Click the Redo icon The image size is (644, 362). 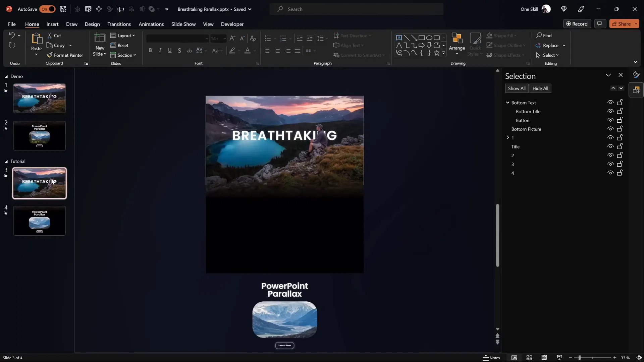coord(12,45)
